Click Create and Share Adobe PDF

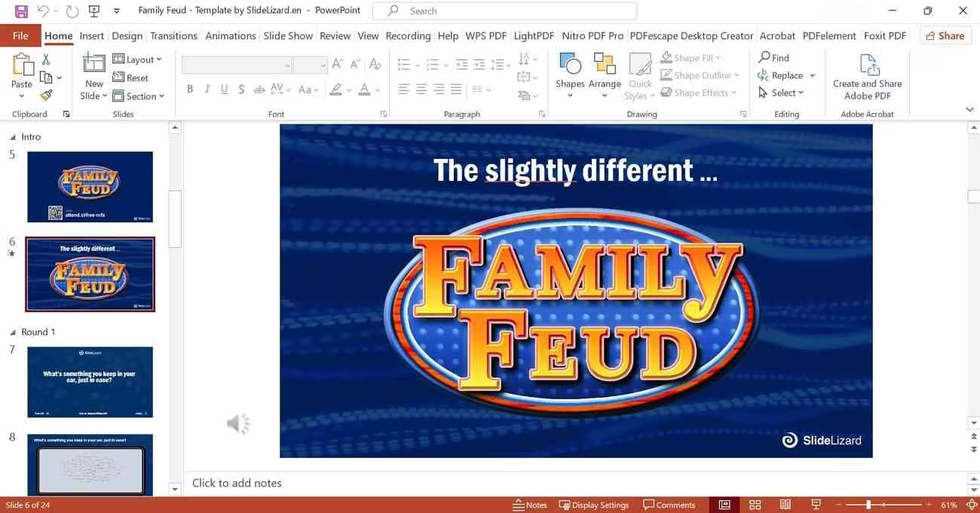pos(868,76)
